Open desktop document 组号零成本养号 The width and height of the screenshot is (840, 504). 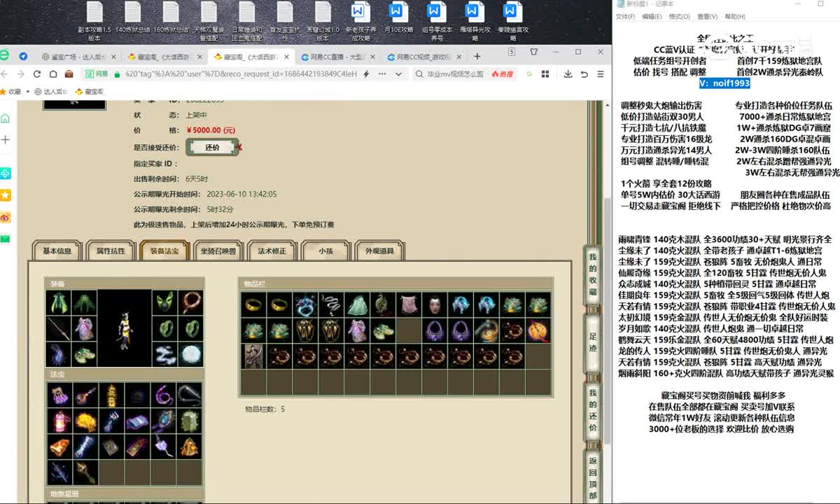[x=436, y=22]
